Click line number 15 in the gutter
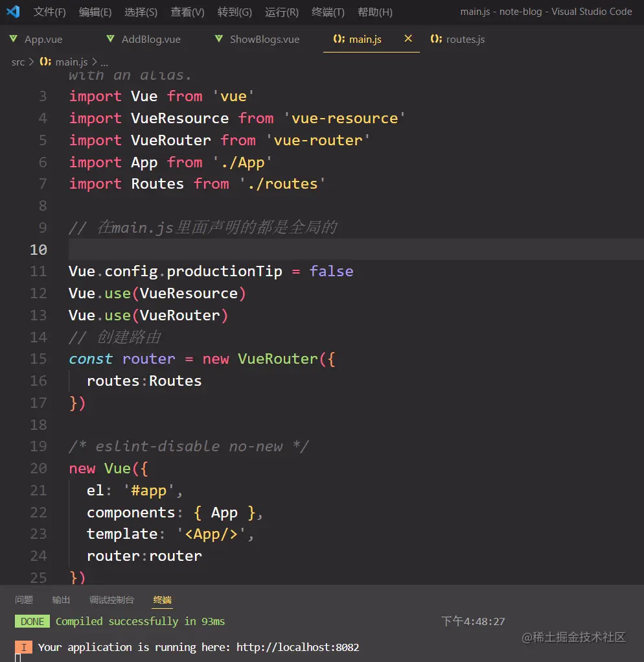 pos(38,359)
